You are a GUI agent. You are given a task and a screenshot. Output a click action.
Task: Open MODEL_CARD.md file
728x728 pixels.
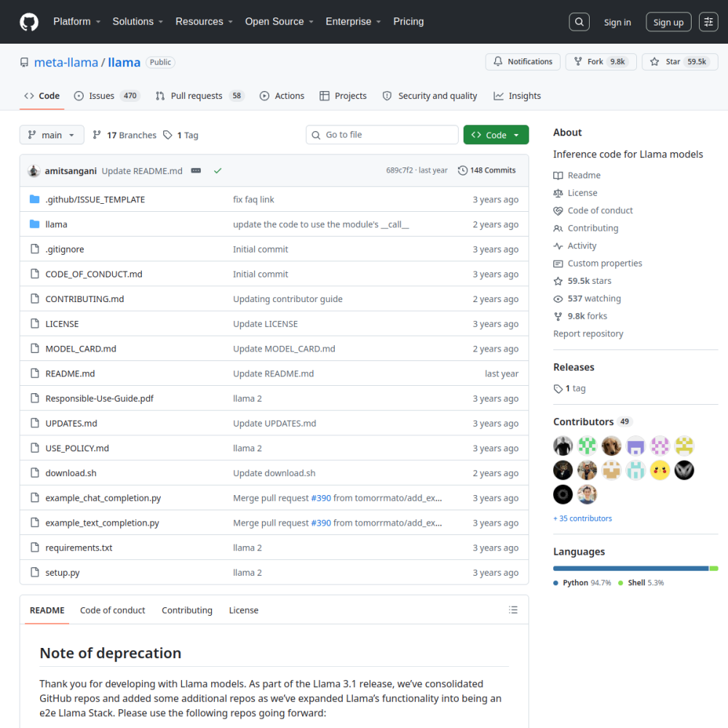tap(81, 349)
